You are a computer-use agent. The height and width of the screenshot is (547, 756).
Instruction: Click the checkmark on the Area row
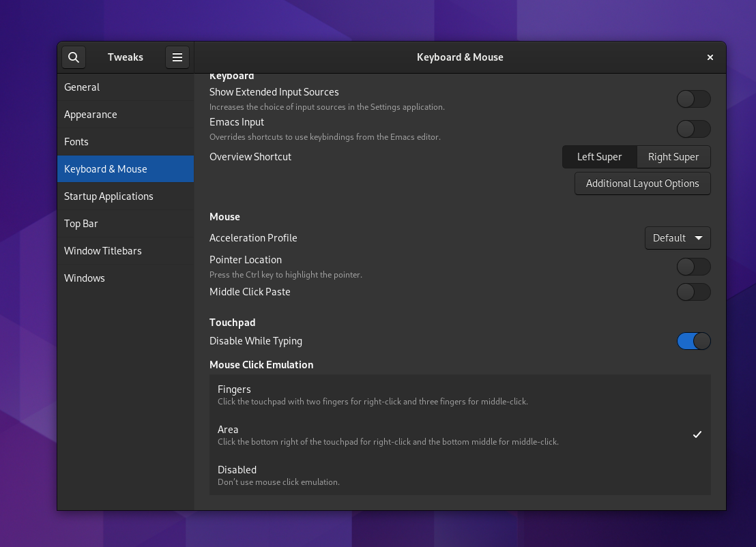pyautogui.click(x=697, y=434)
